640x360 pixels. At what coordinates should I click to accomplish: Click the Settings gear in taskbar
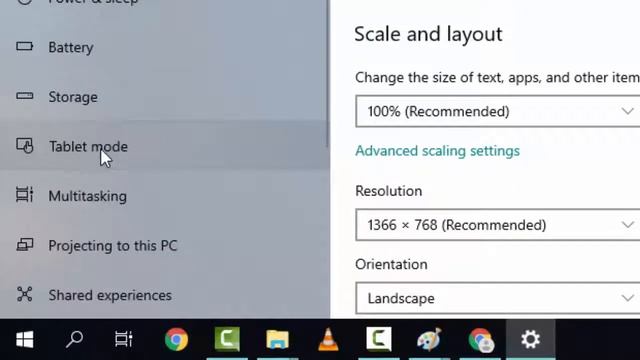[531, 339]
